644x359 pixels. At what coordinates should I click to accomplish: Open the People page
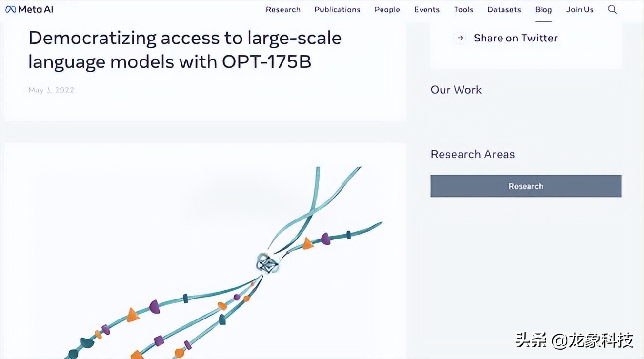(387, 9)
